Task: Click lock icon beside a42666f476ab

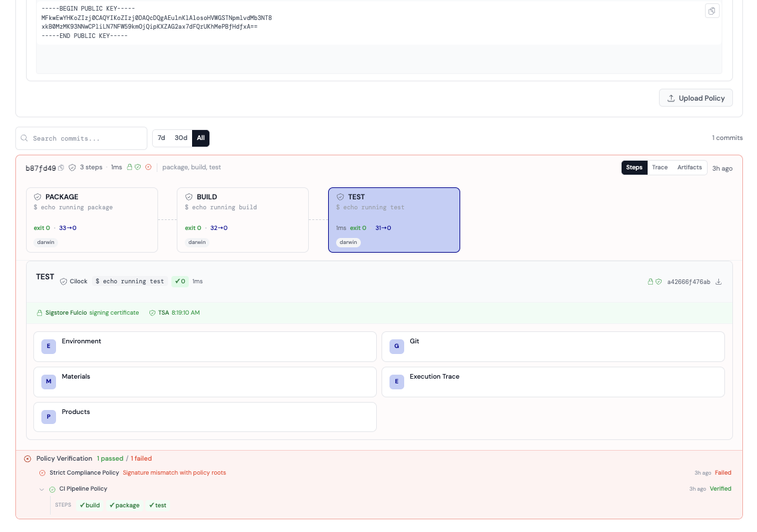Action: (650, 281)
